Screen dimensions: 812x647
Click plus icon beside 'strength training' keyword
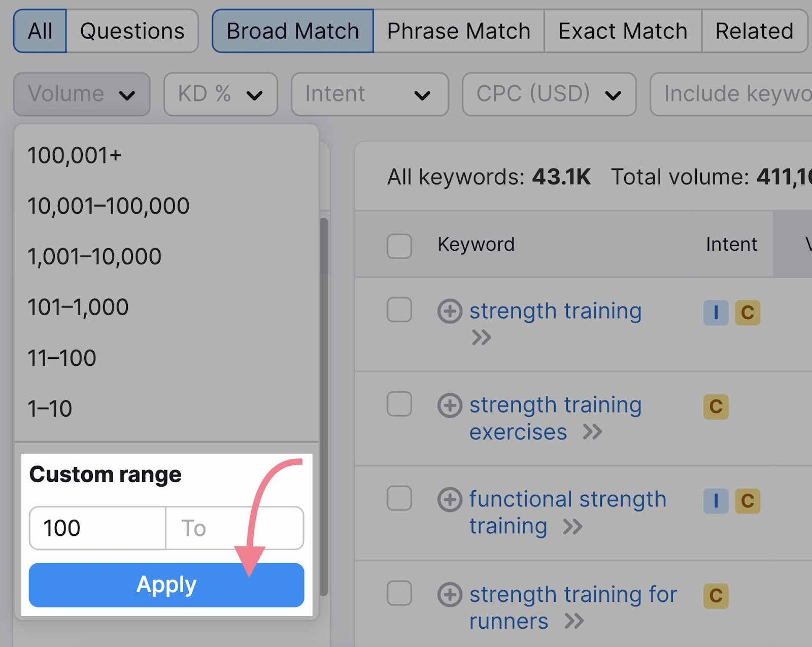pyautogui.click(x=450, y=311)
